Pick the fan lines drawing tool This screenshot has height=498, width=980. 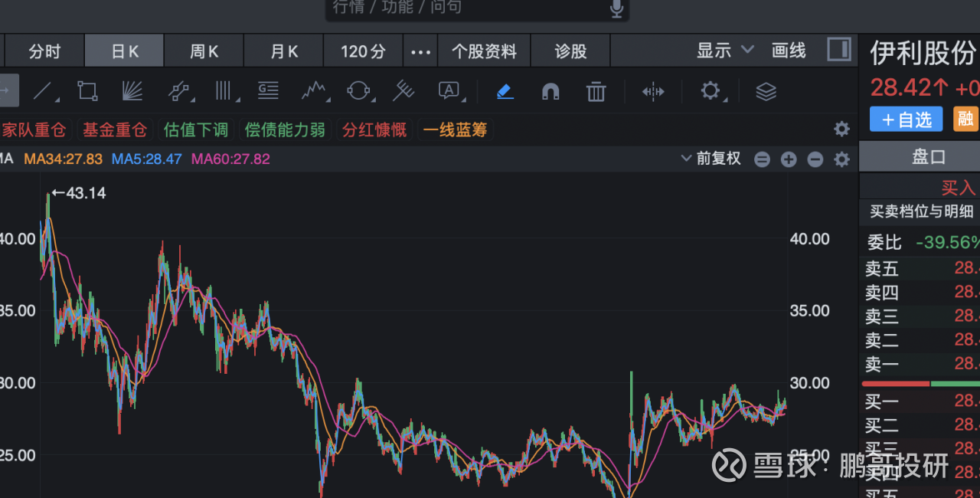[132, 92]
